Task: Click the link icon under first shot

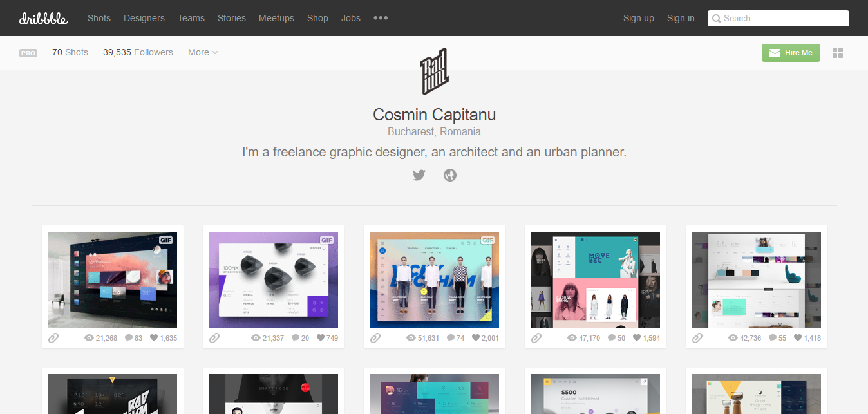Action: pos(53,338)
